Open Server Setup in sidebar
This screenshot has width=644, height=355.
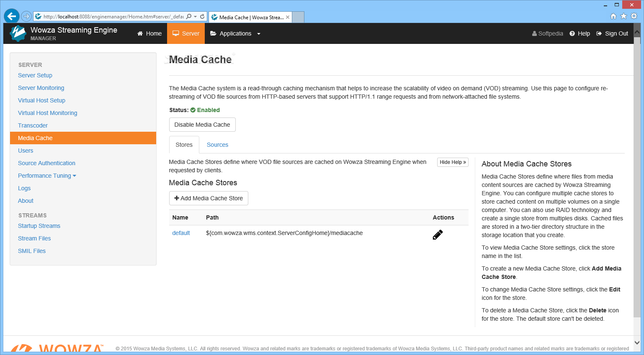35,75
